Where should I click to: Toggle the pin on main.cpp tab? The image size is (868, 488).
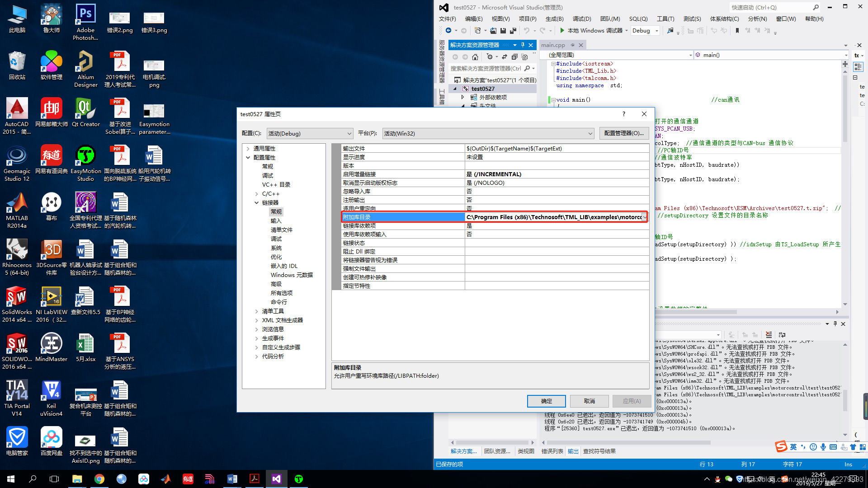(572, 45)
